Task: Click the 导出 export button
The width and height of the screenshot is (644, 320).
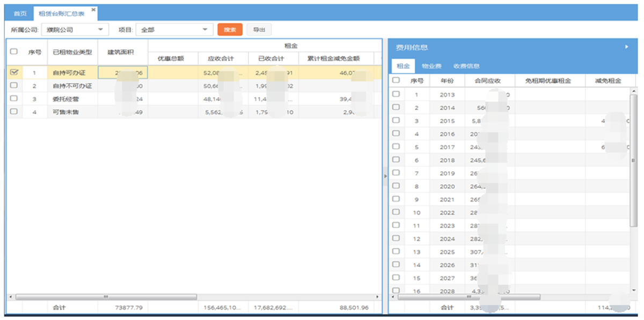Action: click(259, 30)
